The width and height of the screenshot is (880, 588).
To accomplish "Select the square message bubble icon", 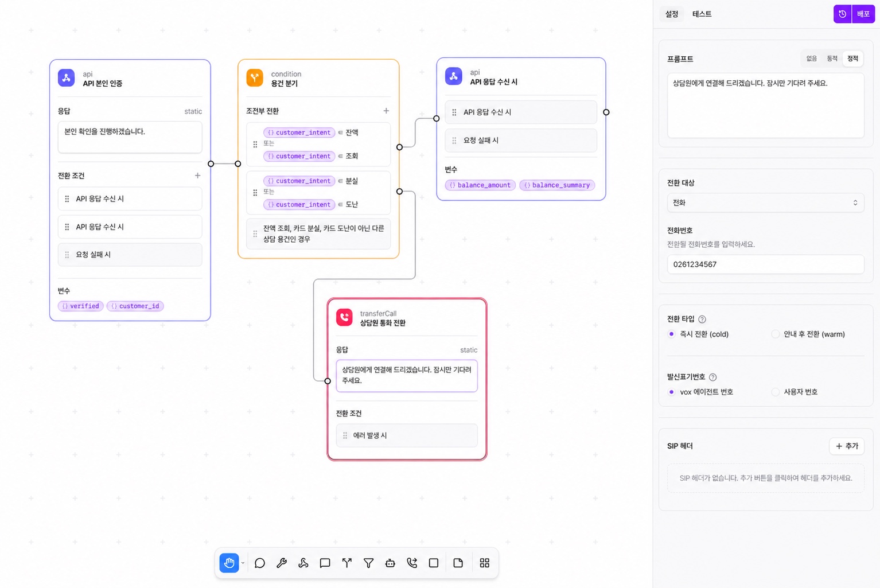I will pyautogui.click(x=325, y=563).
